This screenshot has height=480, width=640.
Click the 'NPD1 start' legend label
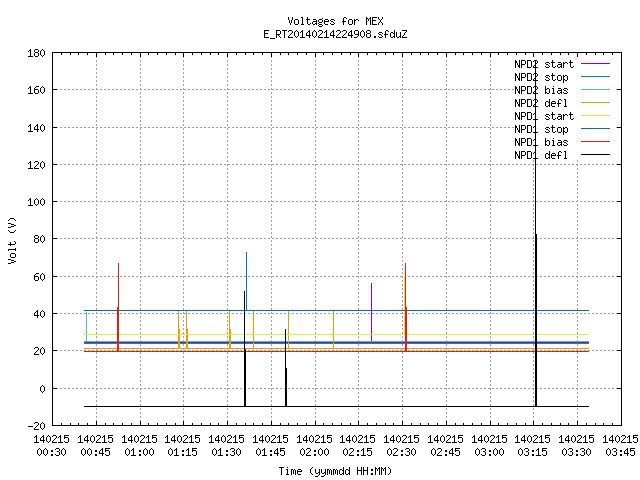pos(544,116)
